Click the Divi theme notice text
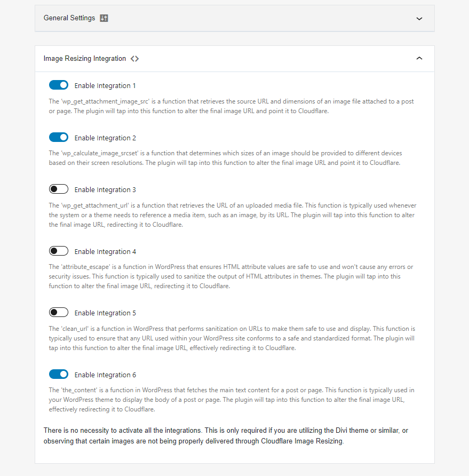The image size is (469, 476). click(x=226, y=436)
